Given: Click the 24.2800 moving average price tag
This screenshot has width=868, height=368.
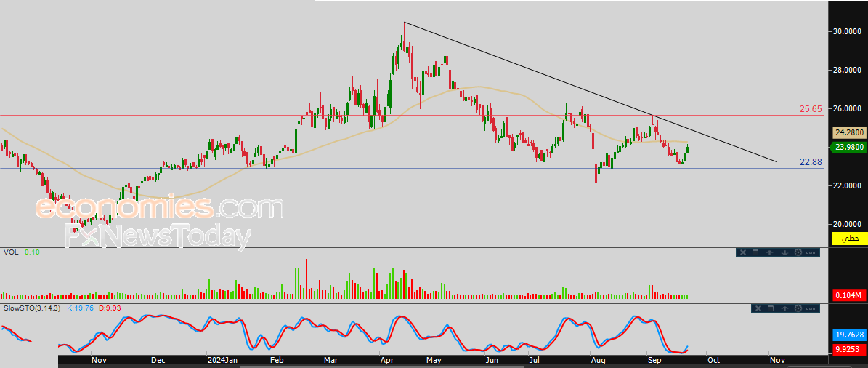Looking at the screenshot, I should click(x=849, y=133).
